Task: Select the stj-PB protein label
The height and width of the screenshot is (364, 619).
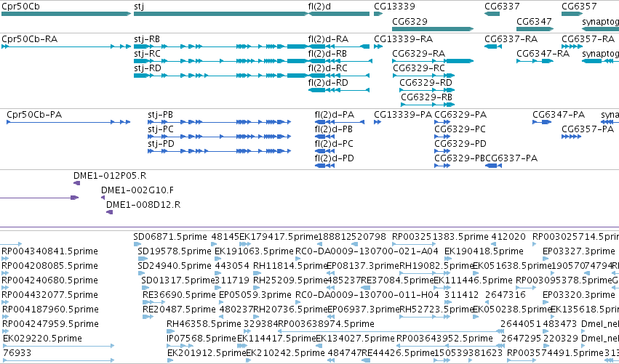Action: [160, 115]
